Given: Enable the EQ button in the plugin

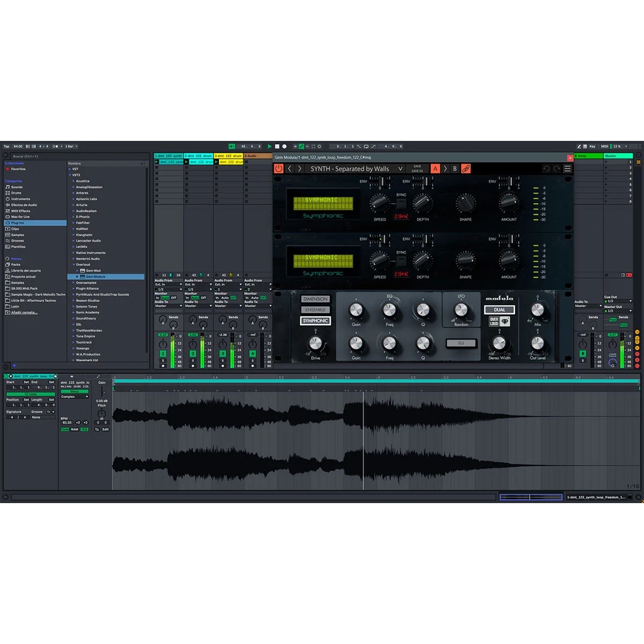Looking at the screenshot, I should (x=461, y=343).
